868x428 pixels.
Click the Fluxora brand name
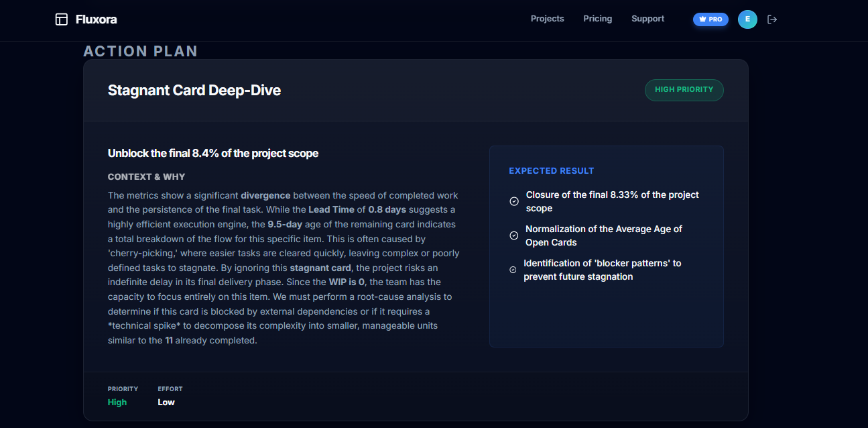97,19
